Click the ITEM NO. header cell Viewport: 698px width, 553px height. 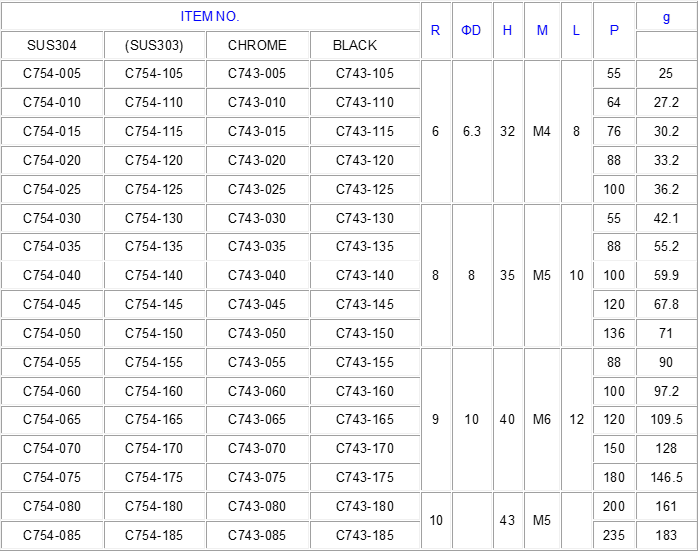click(210, 16)
